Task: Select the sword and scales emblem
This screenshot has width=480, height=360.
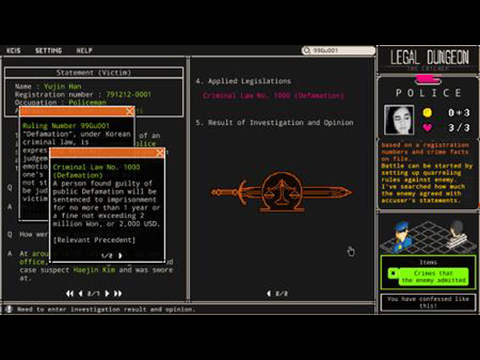Action: 282,192
